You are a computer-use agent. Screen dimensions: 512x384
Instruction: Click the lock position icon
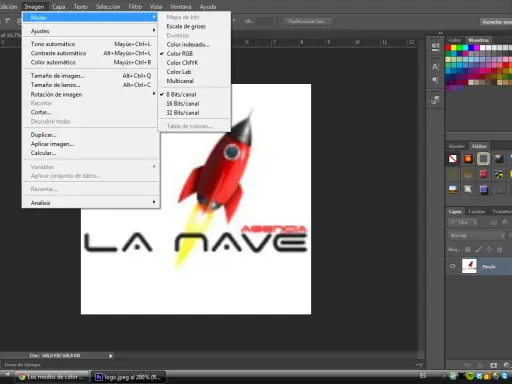pyautogui.click(x=489, y=249)
